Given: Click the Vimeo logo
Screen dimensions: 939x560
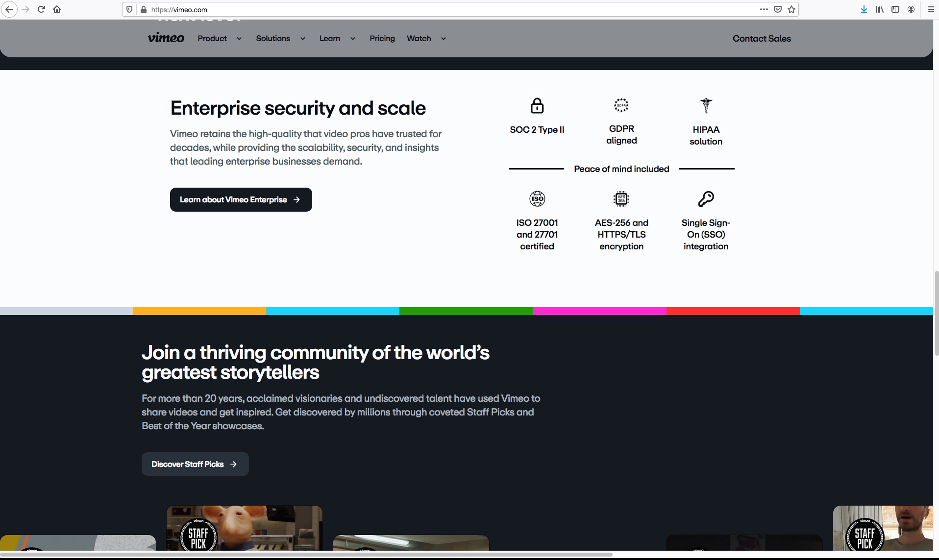Looking at the screenshot, I should point(166,38).
